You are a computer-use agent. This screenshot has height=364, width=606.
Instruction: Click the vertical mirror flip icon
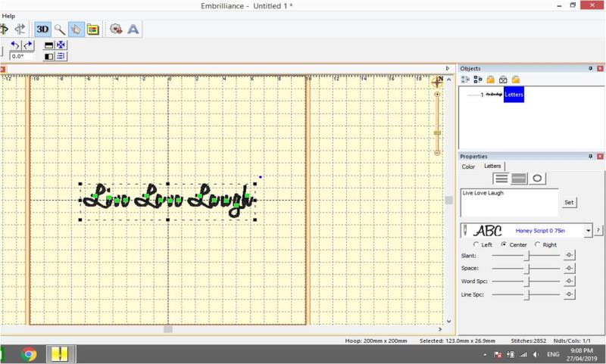[x=5, y=30]
